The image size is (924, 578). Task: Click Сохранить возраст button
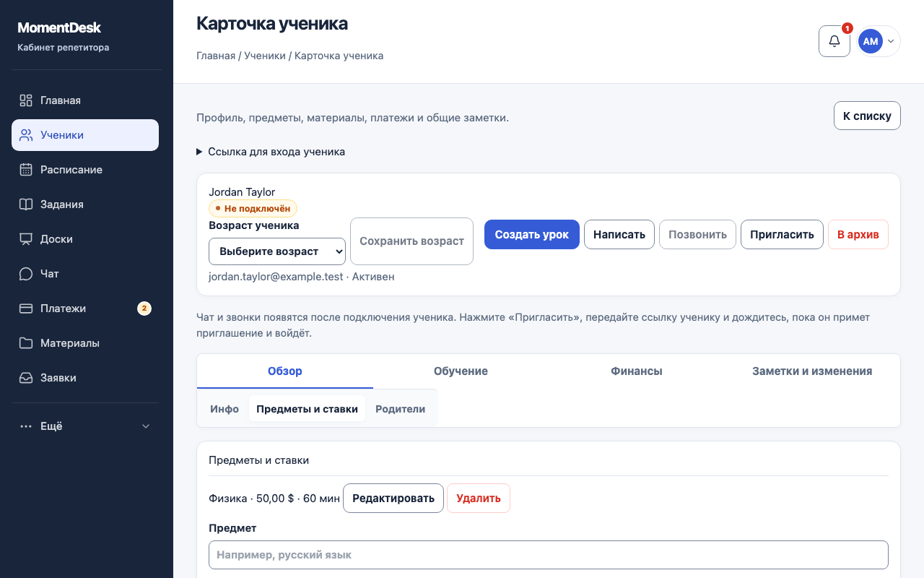[411, 241]
